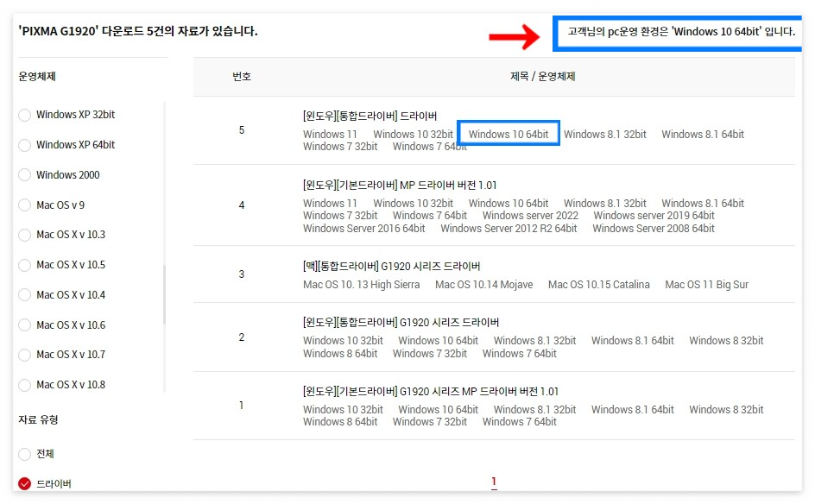Click Windows Server 2008 64bit text
This screenshot has width=815, height=504.
coord(654,229)
